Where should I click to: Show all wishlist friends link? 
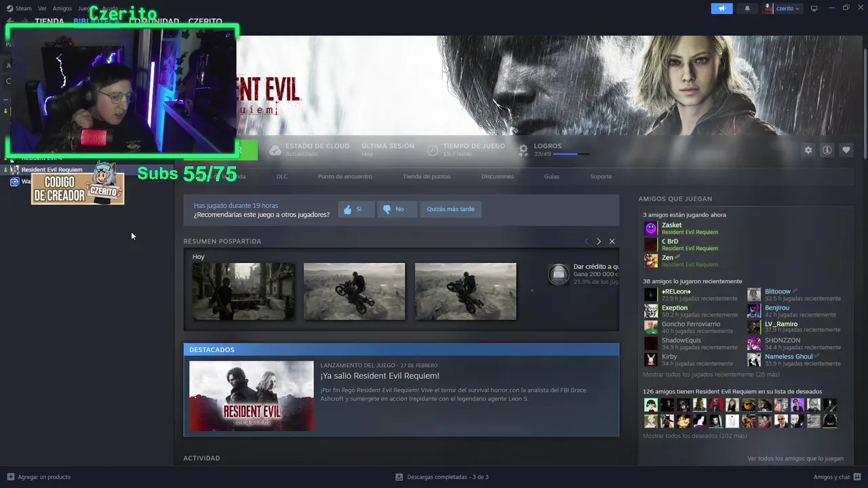pos(695,436)
